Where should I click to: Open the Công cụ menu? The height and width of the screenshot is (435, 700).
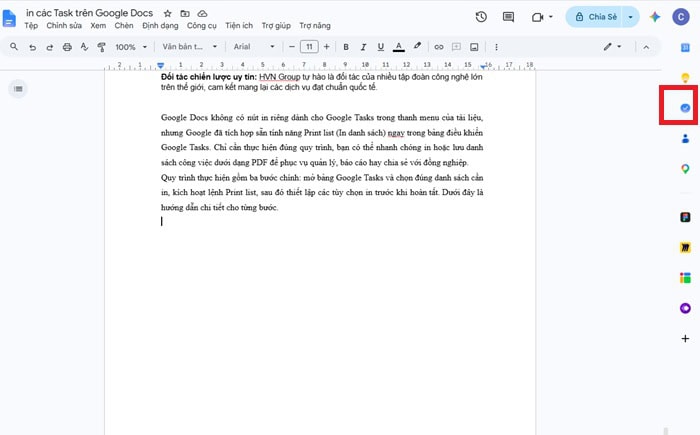202,25
